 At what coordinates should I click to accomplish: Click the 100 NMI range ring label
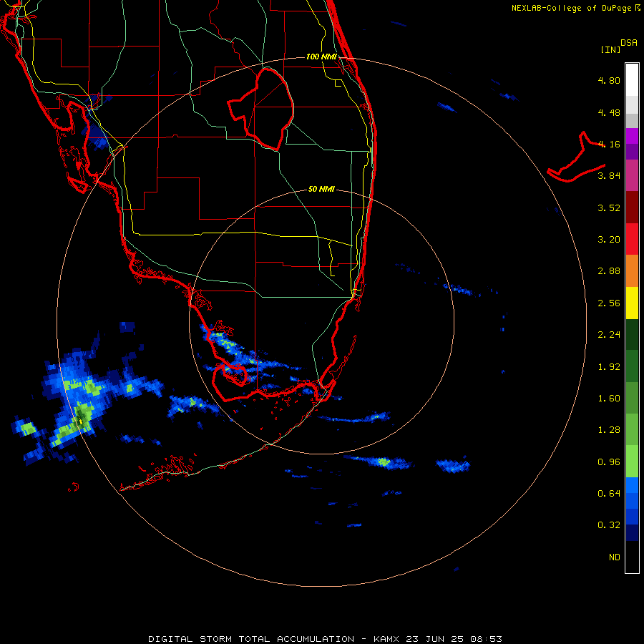click(321, 57)
